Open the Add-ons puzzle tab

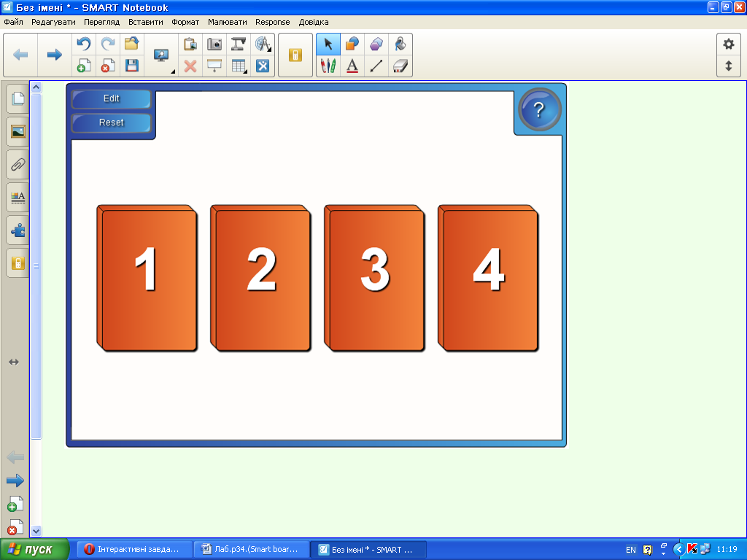pos(18,230)
